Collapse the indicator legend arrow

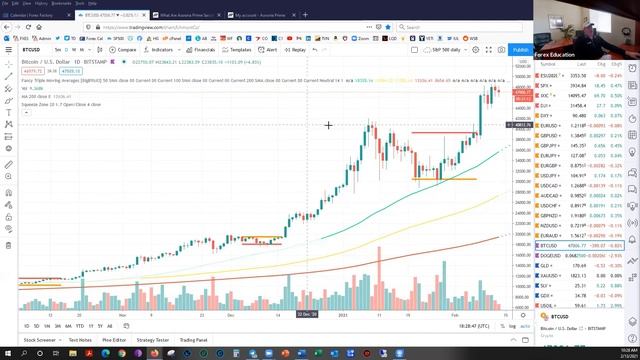(x=26, y=112)
